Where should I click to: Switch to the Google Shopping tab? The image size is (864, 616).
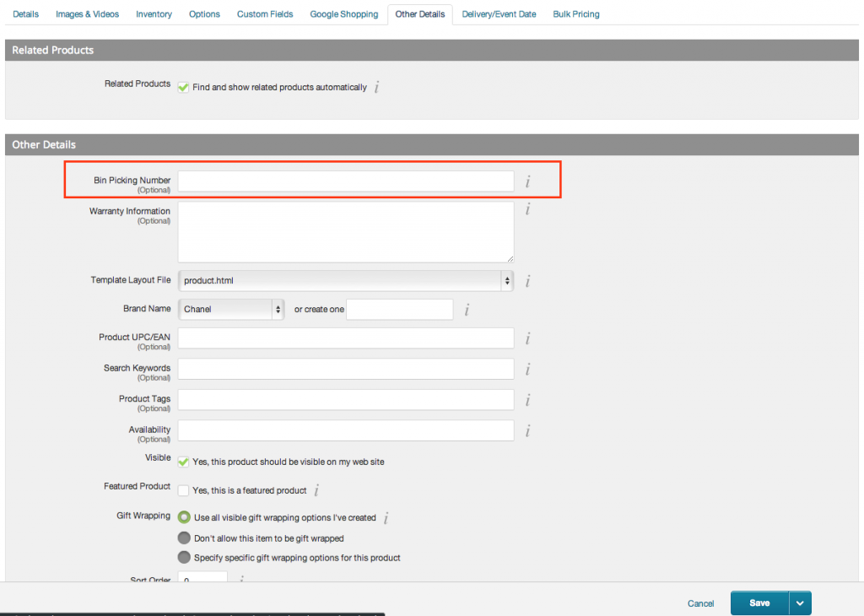(343, 14)
